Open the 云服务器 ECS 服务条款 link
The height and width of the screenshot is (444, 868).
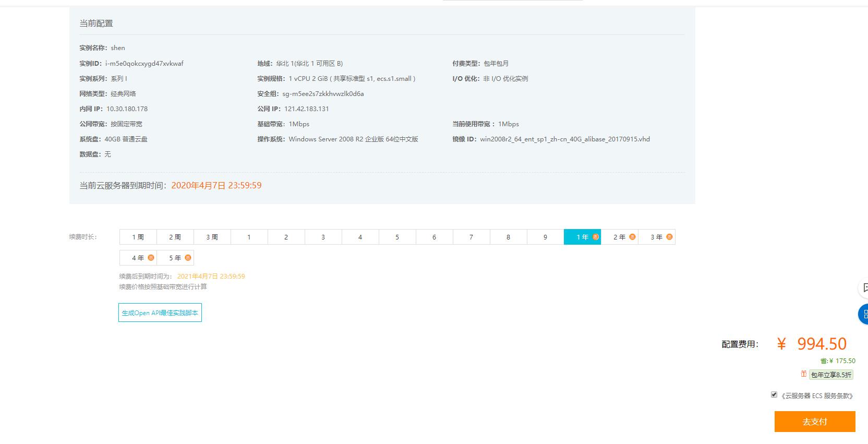(x=817, y=396)
